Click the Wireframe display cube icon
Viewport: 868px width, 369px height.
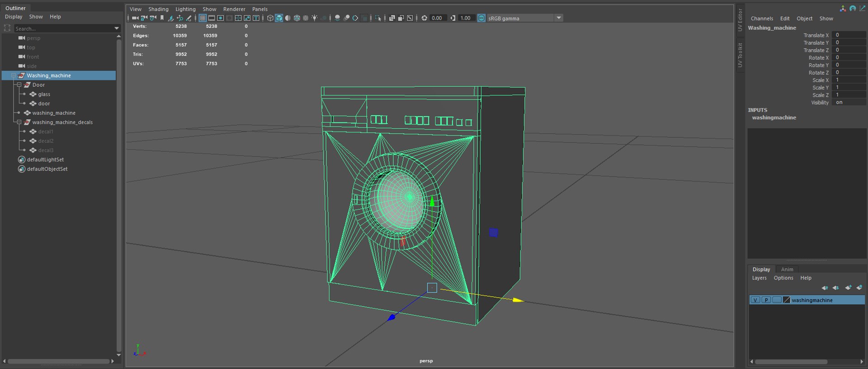(270, 18)
